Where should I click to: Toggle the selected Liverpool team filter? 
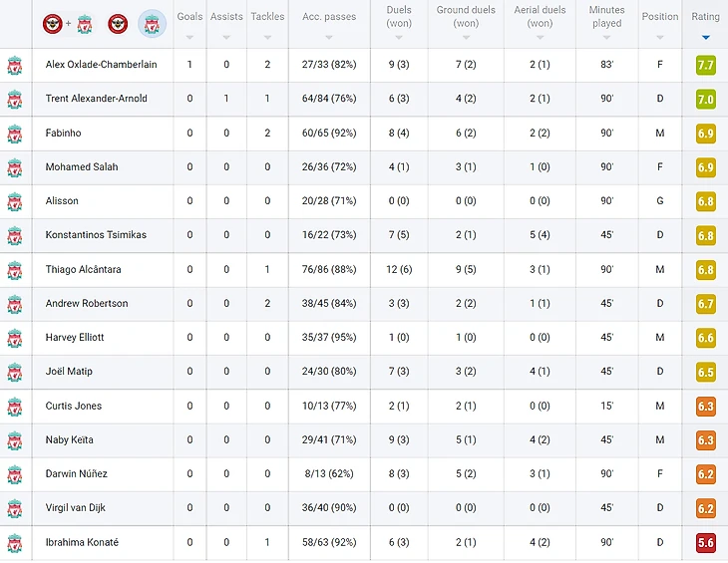point(153,23)
